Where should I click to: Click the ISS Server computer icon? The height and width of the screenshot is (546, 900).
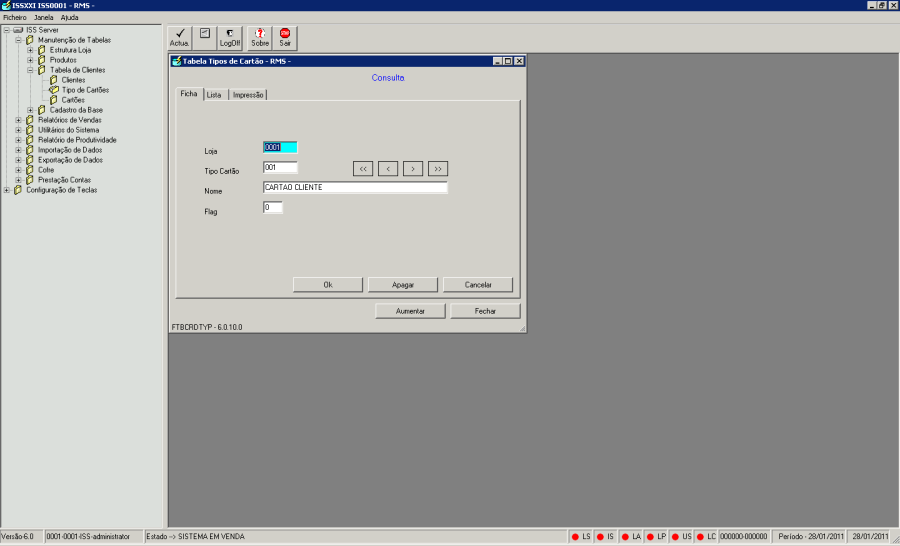coord(18,30)
